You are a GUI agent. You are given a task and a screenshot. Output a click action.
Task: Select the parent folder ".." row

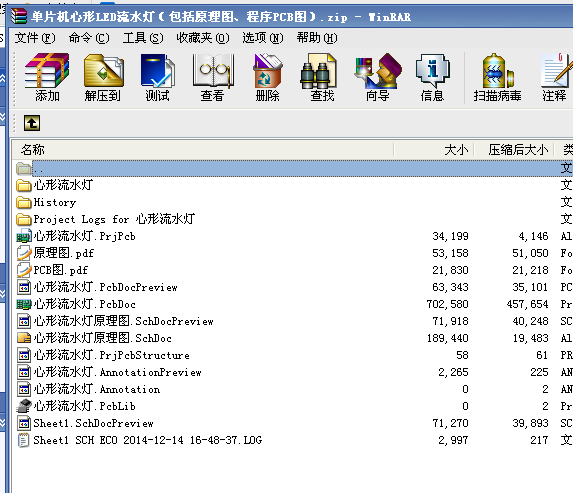pos(292,168)
